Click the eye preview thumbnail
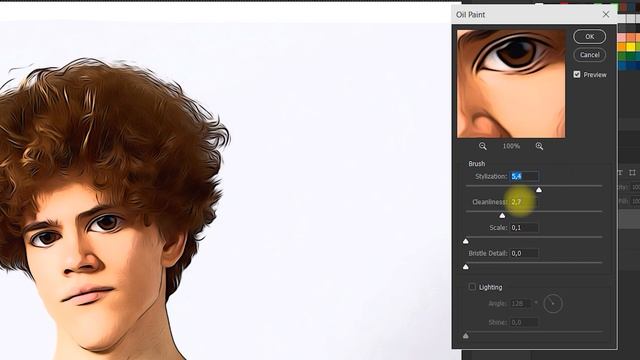Viewport: 640px width, 360px height. click(x=511, y=84)
